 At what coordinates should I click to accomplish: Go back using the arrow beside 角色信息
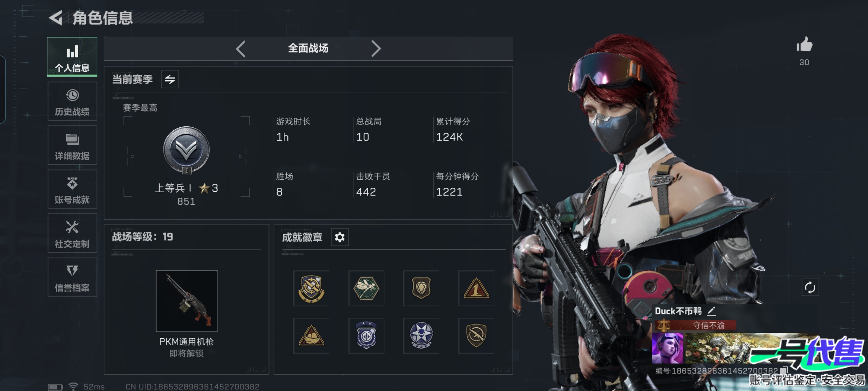pos(56,18)
